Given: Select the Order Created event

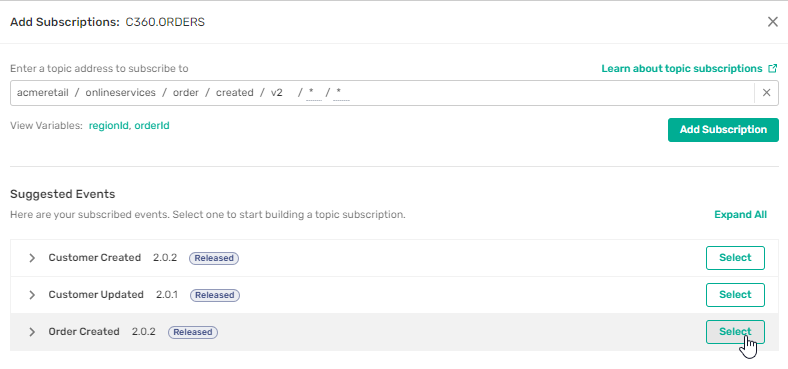Looking at the screenshot, I should pyautogui.click(x=735, y=332).
